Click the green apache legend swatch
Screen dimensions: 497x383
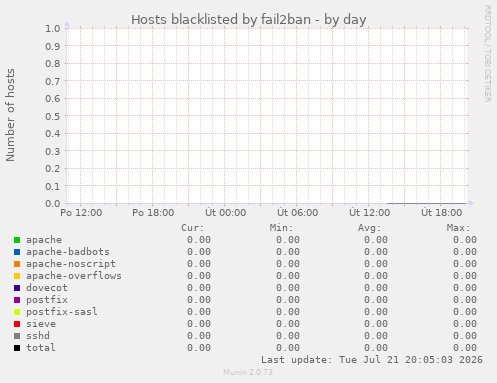coord(17,240)
